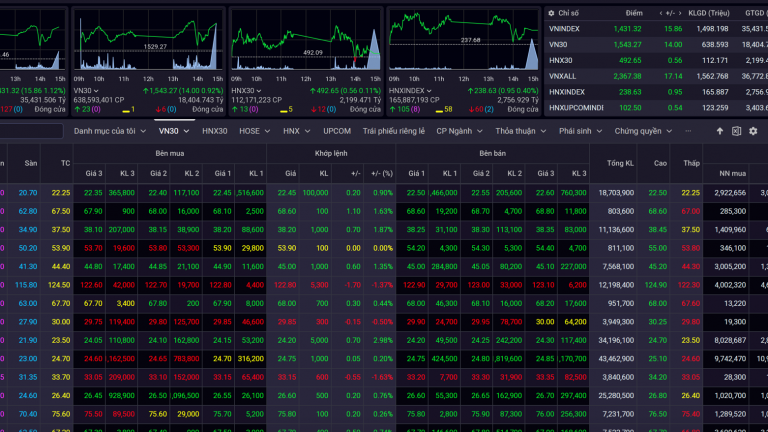Image resolution: width=768 pixels, height=432 pixels.
Task: Click the stock search input field
Action: click(x=30, y=131)
